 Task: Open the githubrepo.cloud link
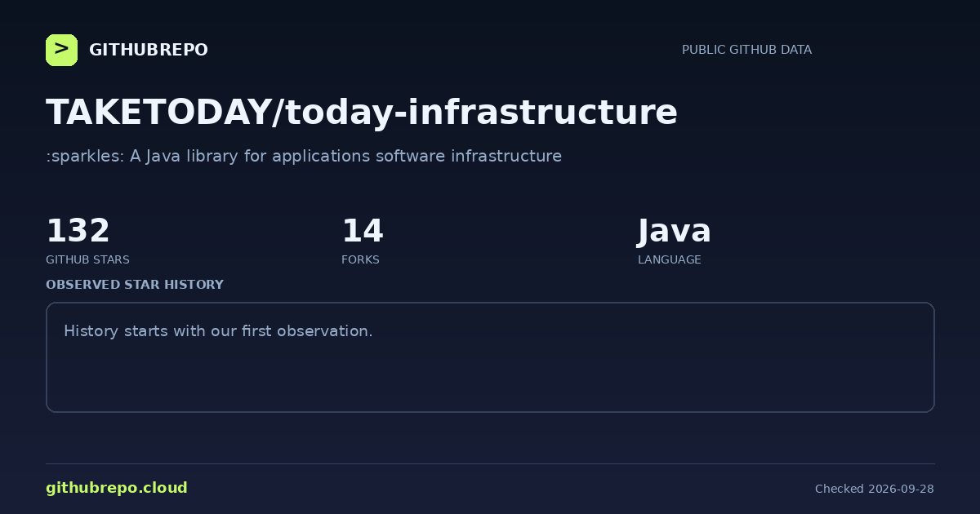117,488
